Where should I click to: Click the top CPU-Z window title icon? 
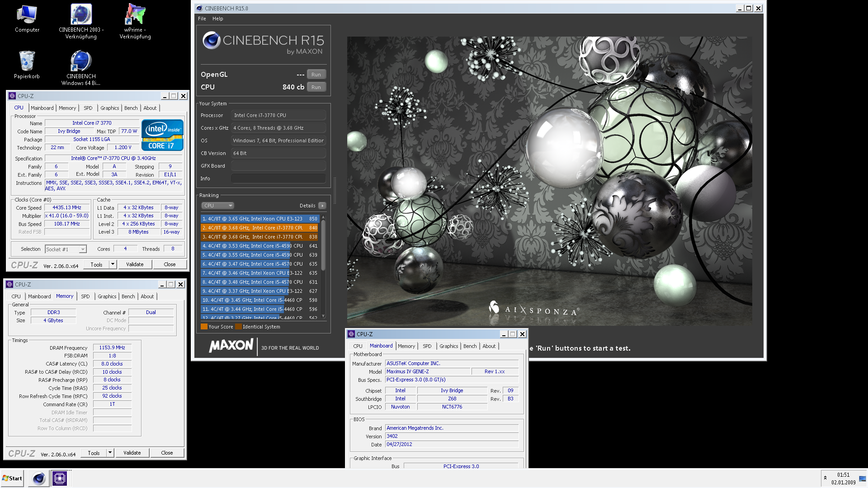(x=12, y=96)
